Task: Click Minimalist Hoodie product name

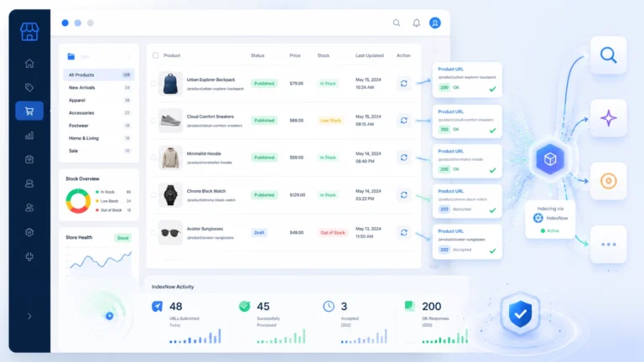Action: [x=204, y=153]
